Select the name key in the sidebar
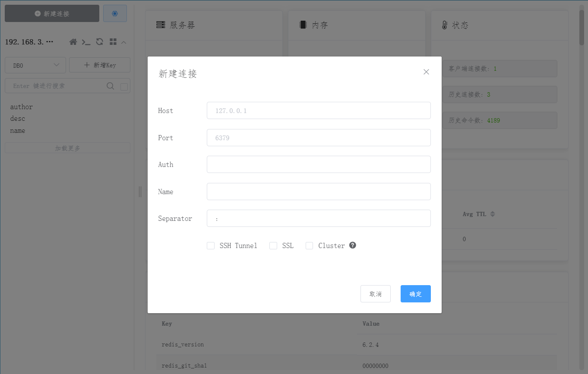The height and width of the screenshot is (374, 588). pos(17,130)
